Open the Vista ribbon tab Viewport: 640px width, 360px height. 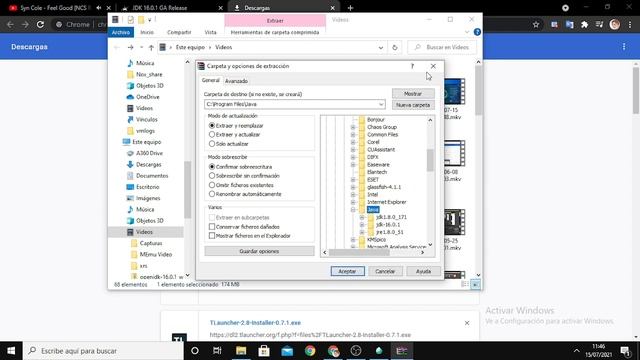pos(211,32)
